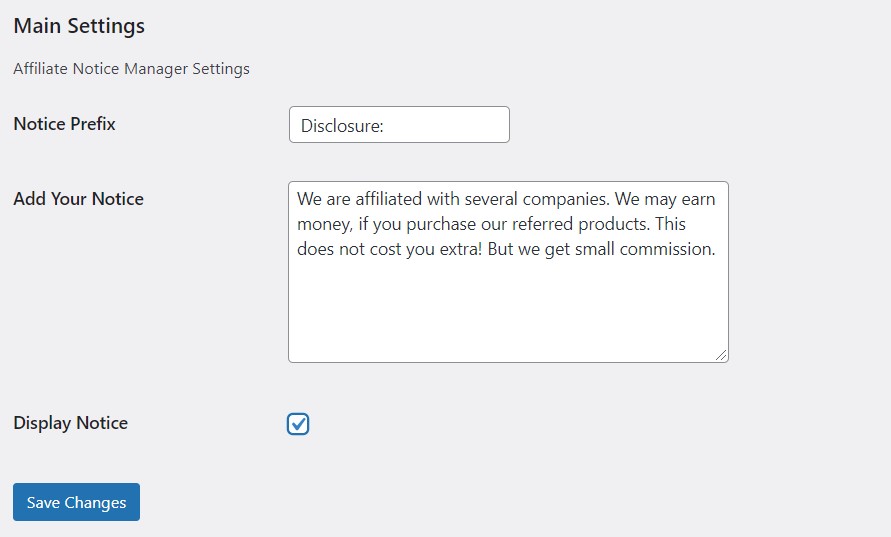The image size is (891, 537).
Task: Click the blank area below the notice text
Action: 508,310
